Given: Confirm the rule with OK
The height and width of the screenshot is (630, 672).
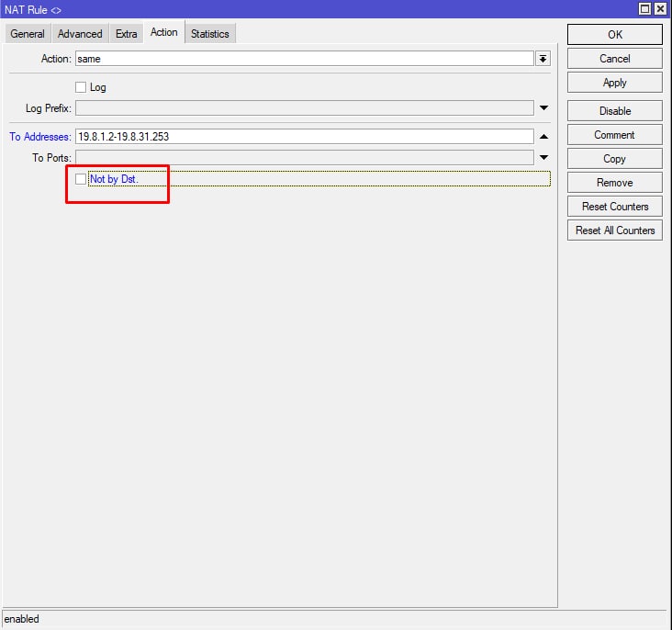Looking at the screenshot, I should coord(615,35).
